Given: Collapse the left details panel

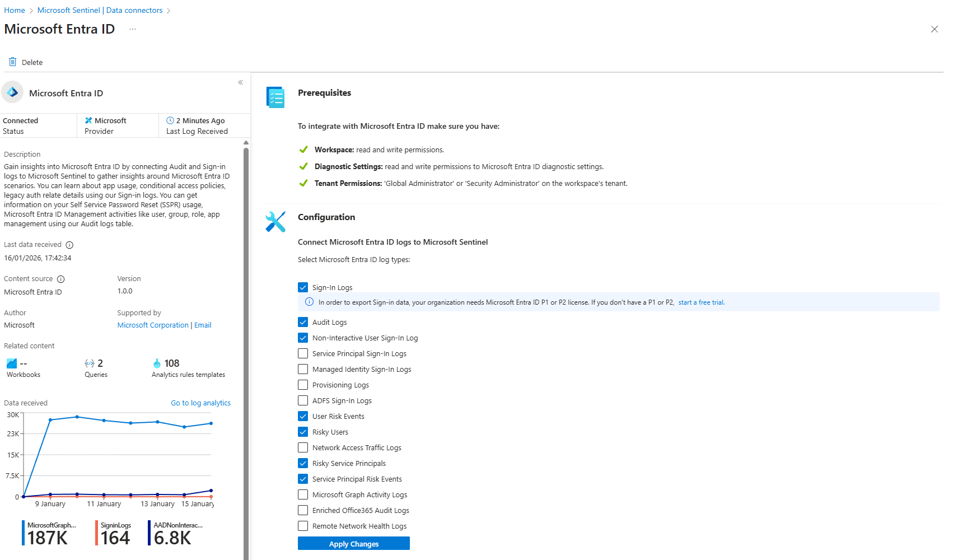Looking at the screenshot, I should click(240, 82).
